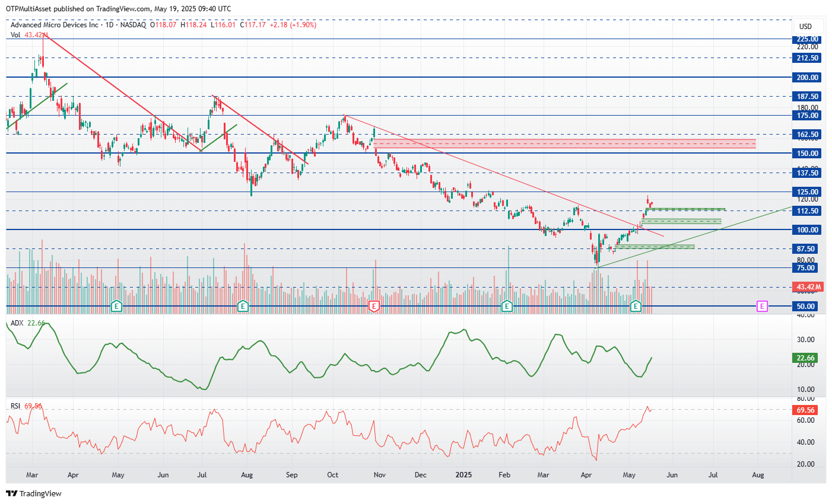
Task: Click the TradingView logo at bottom left
Action: 34,493
